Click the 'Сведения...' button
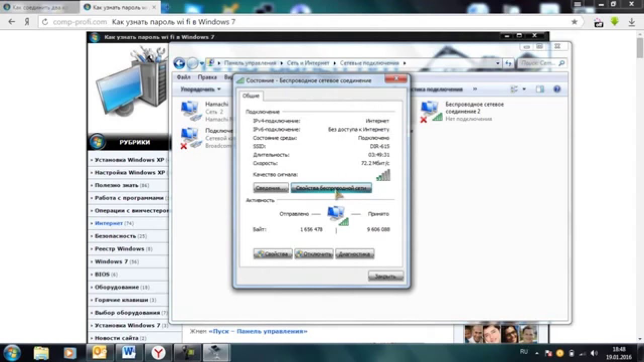This screenshot has width=644, height=362. [271, 188]
